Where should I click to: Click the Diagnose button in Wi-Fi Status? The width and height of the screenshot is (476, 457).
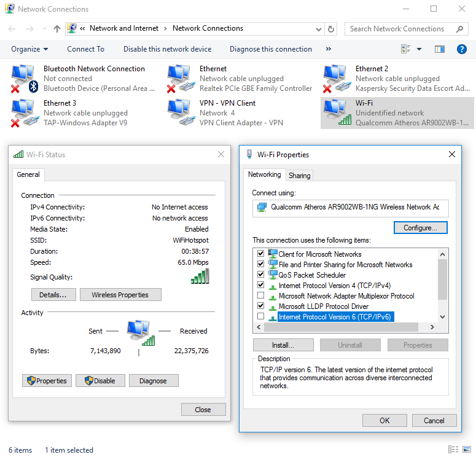click(x=154, y=380)
